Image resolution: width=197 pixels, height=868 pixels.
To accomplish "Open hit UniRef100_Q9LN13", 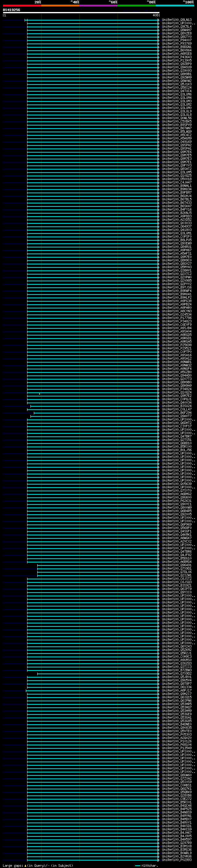I will 176,20.
